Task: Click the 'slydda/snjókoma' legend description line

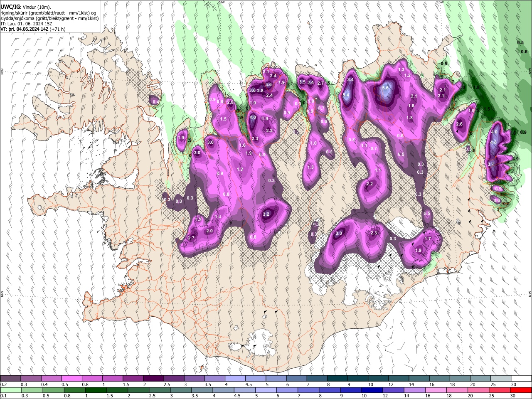Action: (x=49, y=18)
